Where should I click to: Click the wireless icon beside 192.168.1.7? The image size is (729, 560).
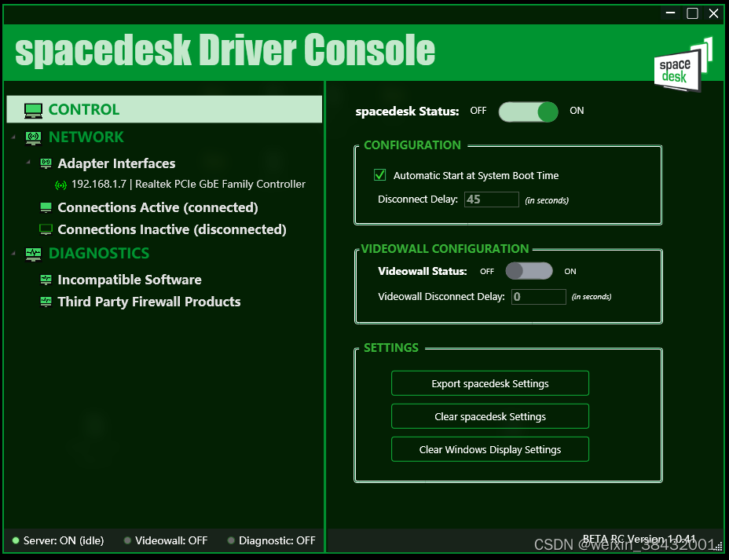60,185
